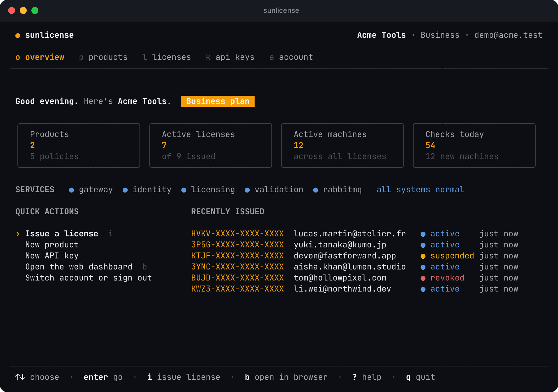
Task: Click the issue license footer shortcut
Action: click(184, 377)
